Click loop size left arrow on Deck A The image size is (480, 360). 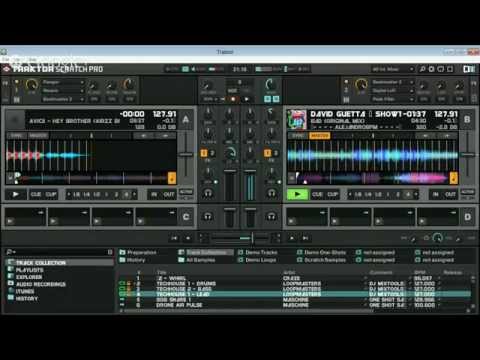pos(69,194)
